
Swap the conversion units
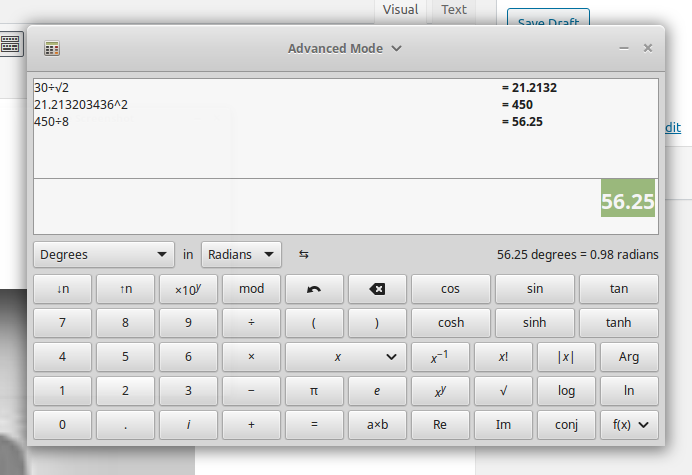(x=304, y=254)
